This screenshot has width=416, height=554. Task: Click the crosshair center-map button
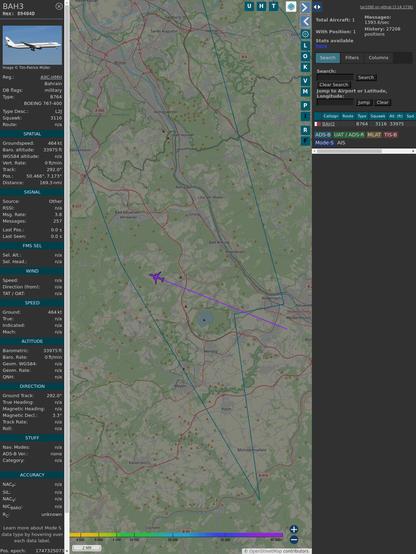click(x=305, y=34)
